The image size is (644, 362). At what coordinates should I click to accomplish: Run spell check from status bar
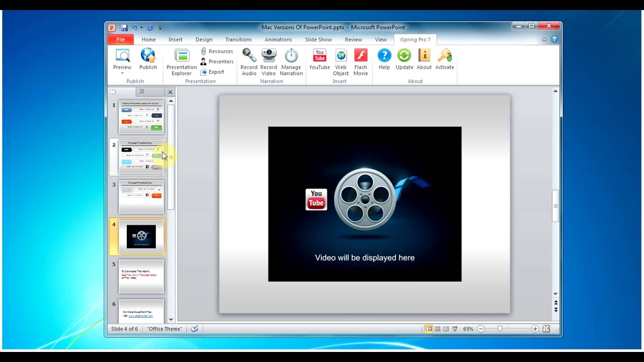pos(194,329)
